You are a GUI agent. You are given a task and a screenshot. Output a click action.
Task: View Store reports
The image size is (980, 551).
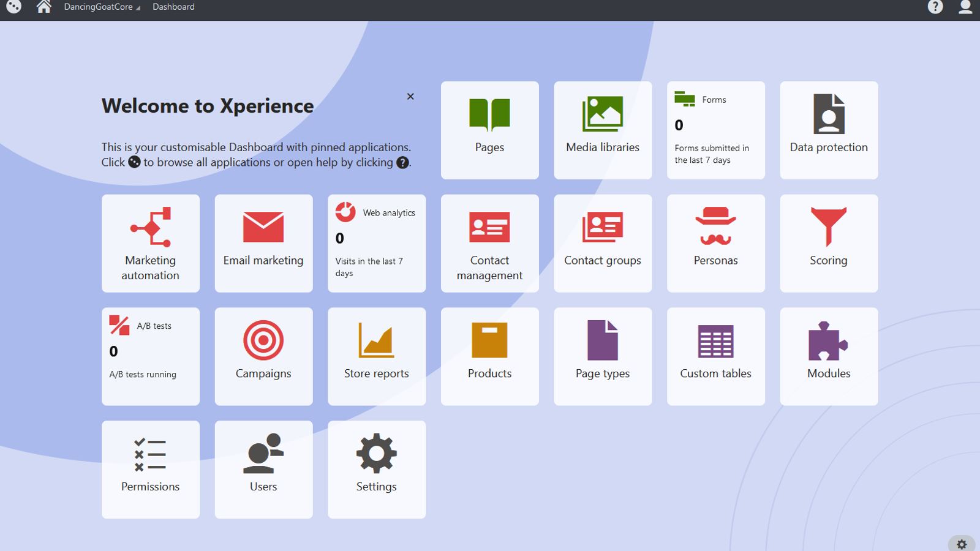[376, 356]
